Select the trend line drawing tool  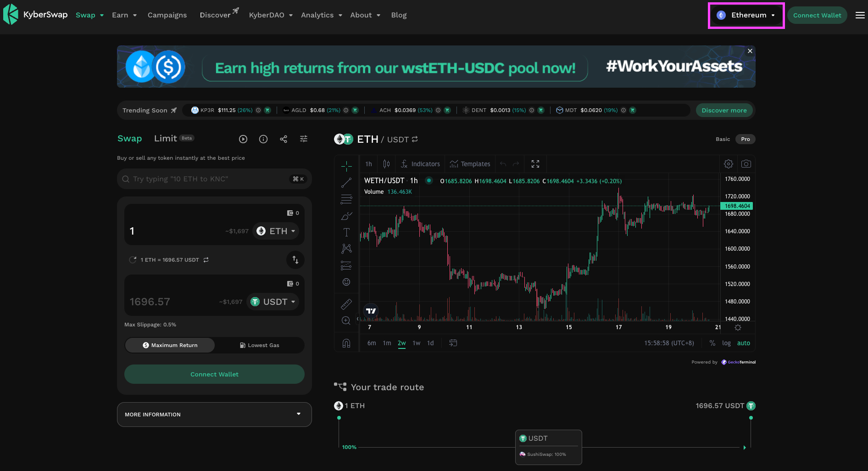(x=346, y=183)
